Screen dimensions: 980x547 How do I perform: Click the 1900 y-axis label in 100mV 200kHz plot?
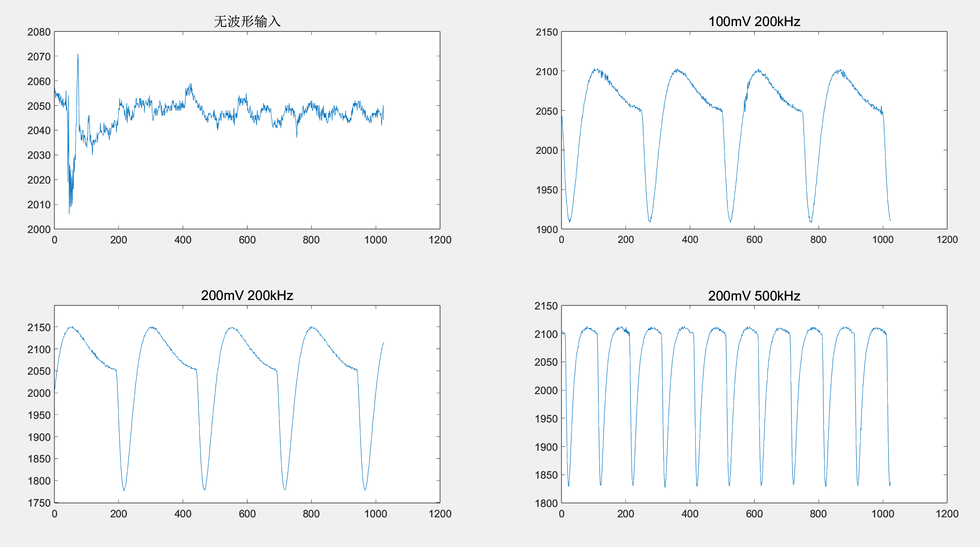(546, 229)
